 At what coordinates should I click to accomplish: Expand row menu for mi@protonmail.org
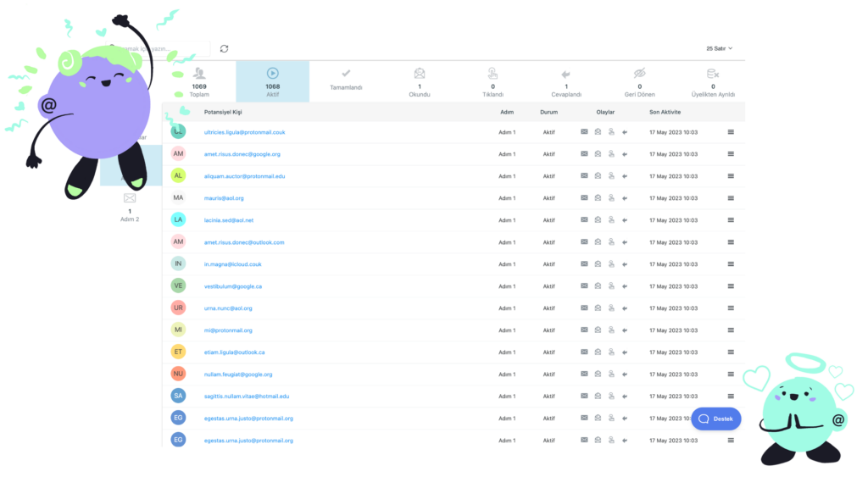pos(731,330)
